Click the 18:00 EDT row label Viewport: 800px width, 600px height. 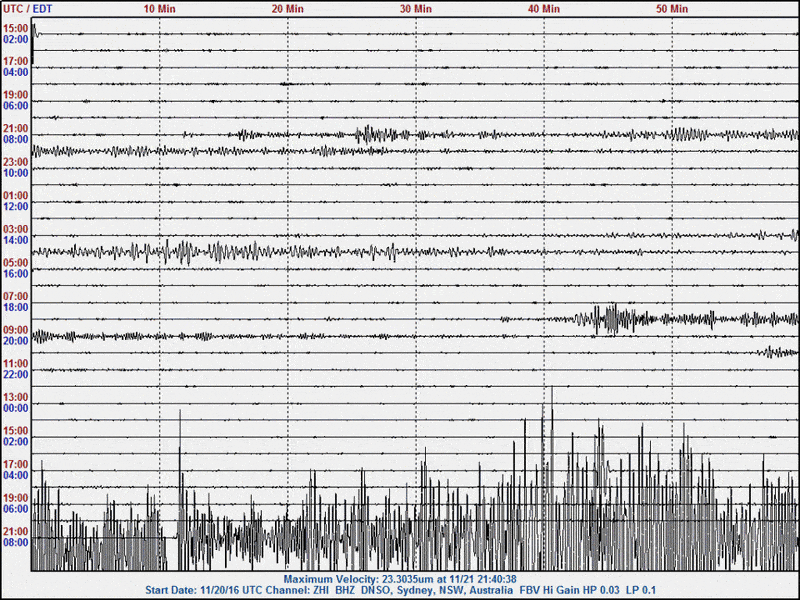[x=15, y=308]
